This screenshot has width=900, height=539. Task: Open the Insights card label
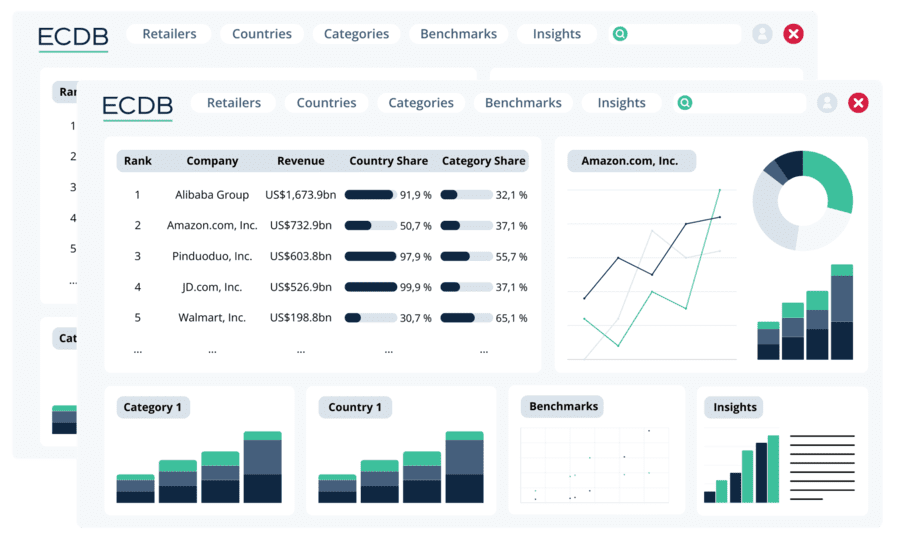click(735, 407)
